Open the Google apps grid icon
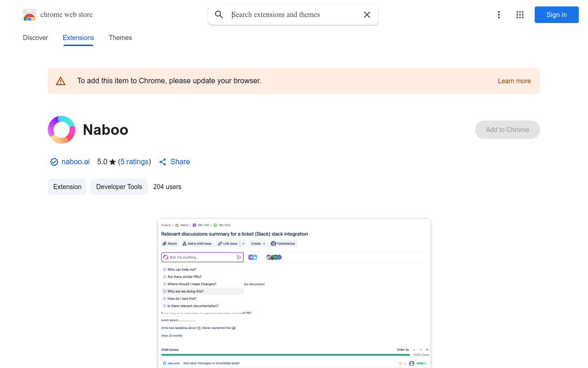 (520, 15)
